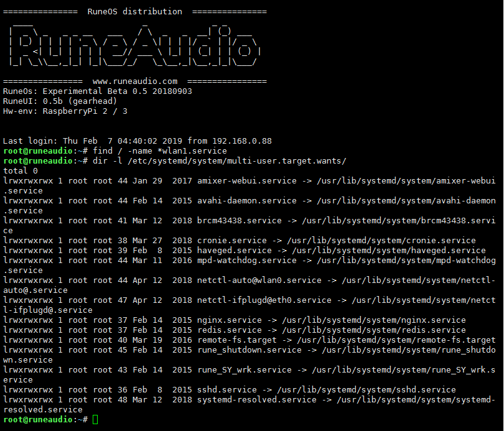Click the brcm43438.service link name
Screen dimensions: 504x431
point(240,221)
